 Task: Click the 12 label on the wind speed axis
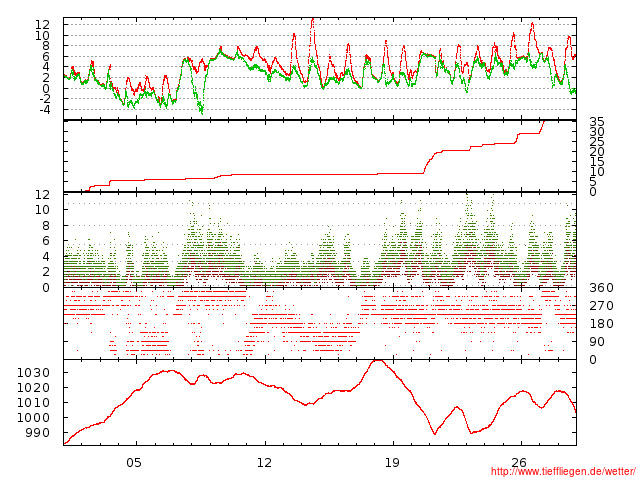[42, 195]
